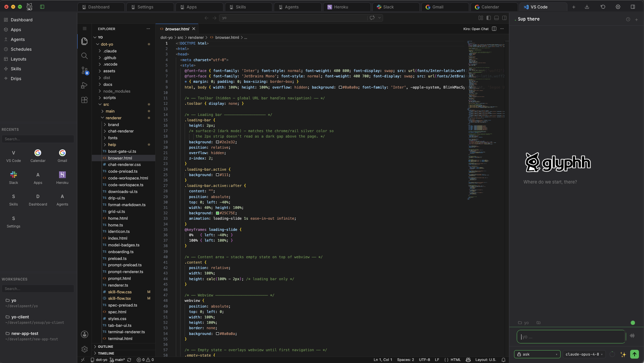Switch to the Heroku tab
The width and height of the screenshot is (644, 363).
(x=347, y=7)
